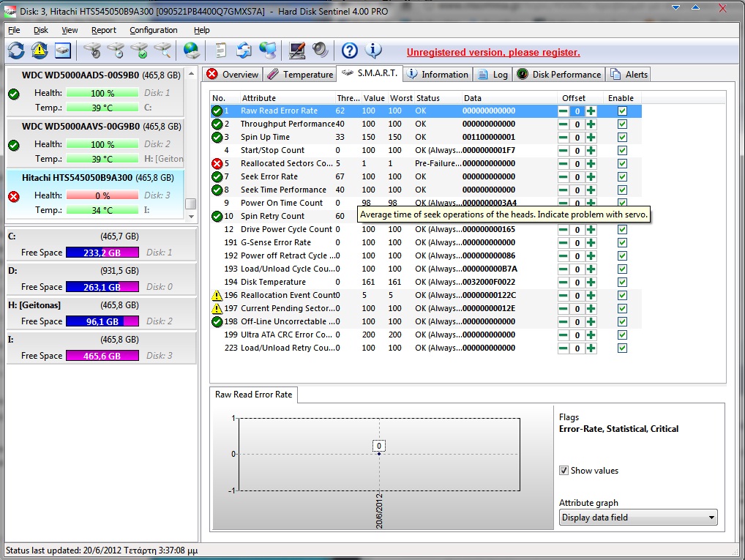Image resolution: width=745 pixels, height=560 pixels.
Task: Click the drive with green checkmark toolbar icon
Action: coord(139,51)
